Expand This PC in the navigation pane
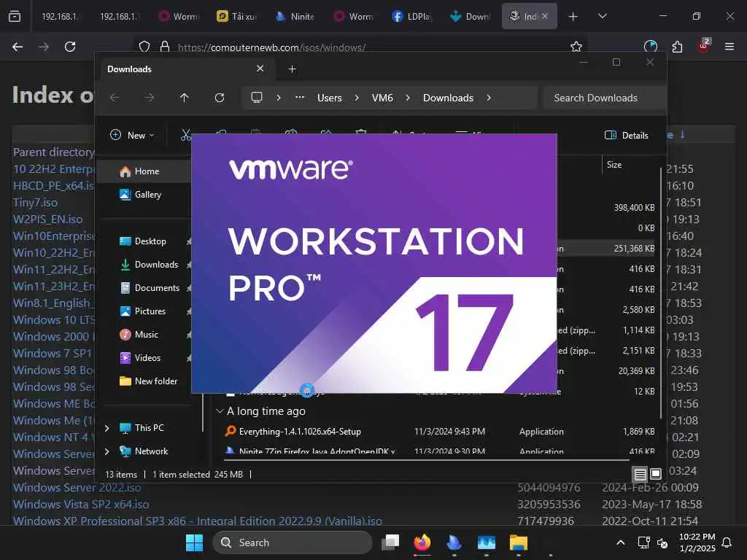Screen dimensions: 747x560 click(107, 428)
